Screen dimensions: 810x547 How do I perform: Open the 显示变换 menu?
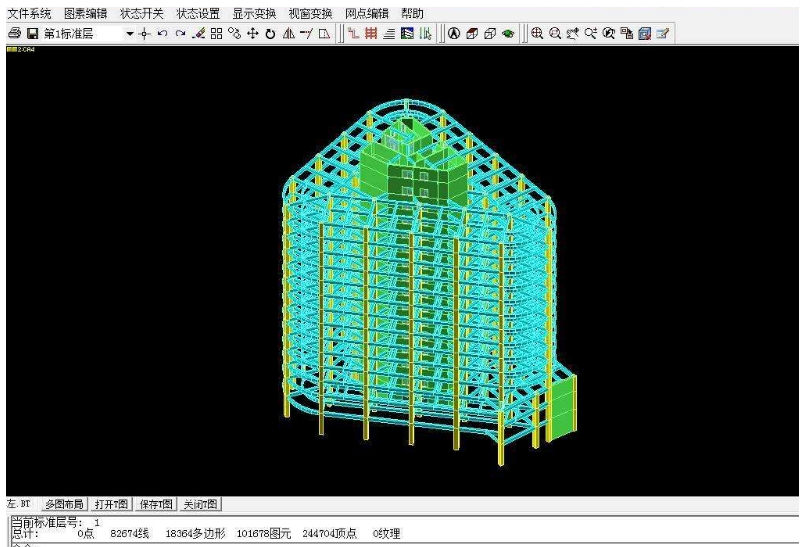tap(254, 14)
